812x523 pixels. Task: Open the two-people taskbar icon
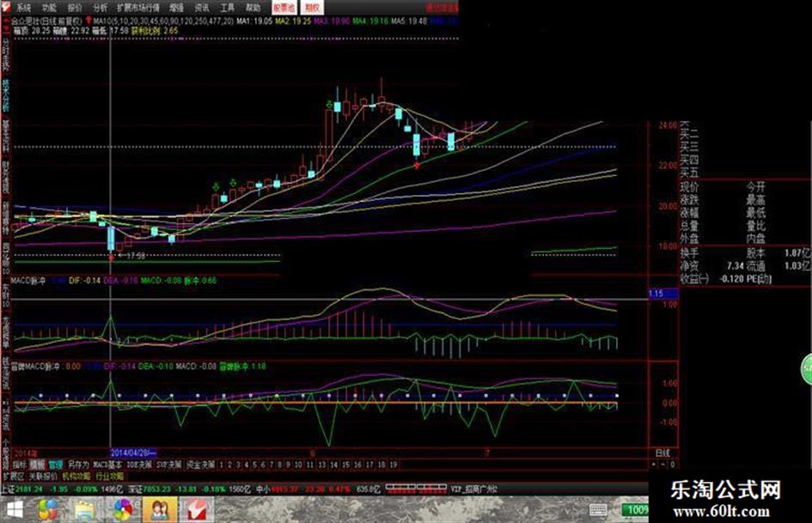[160, 510]
